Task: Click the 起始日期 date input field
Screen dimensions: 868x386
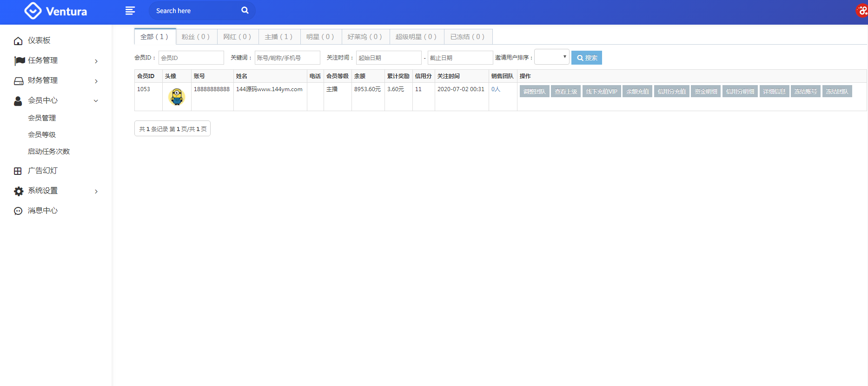Action: point(389,58)
